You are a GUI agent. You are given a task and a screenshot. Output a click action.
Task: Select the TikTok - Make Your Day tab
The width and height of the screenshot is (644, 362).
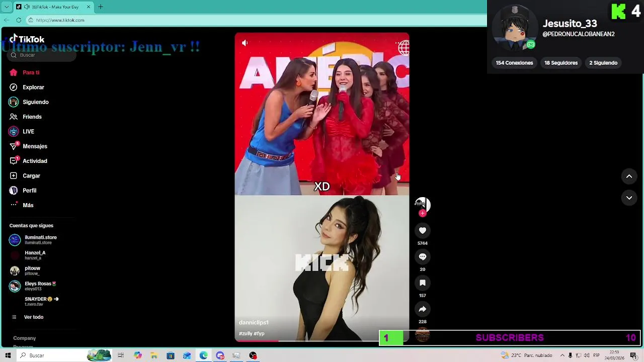[53, 7]
